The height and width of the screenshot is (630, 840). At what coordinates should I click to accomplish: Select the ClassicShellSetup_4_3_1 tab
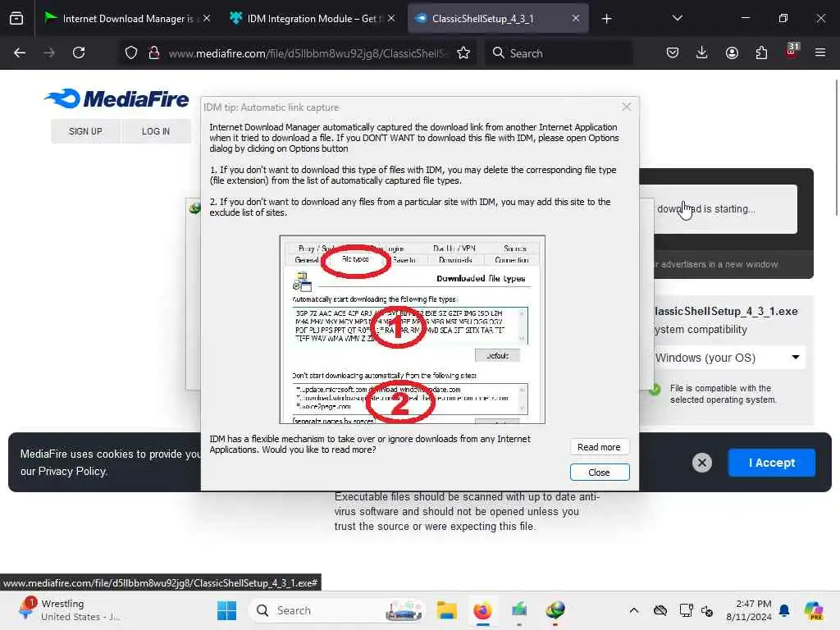click(498, 19)
